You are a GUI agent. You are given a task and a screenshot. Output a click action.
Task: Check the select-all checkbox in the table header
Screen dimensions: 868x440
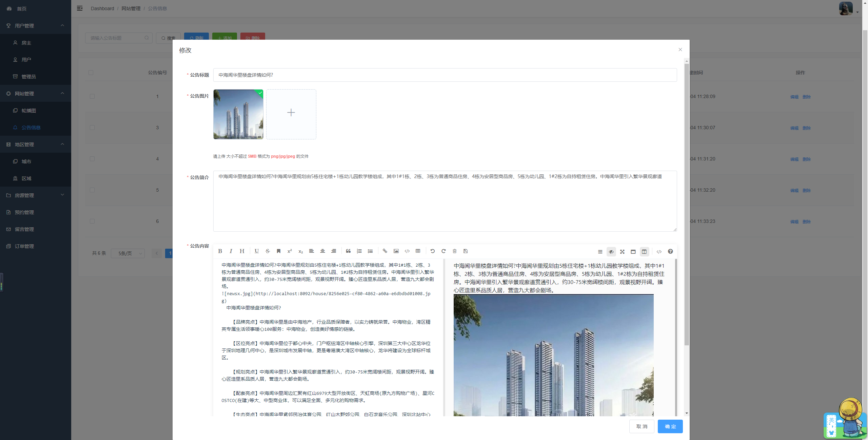pos(91,72)
